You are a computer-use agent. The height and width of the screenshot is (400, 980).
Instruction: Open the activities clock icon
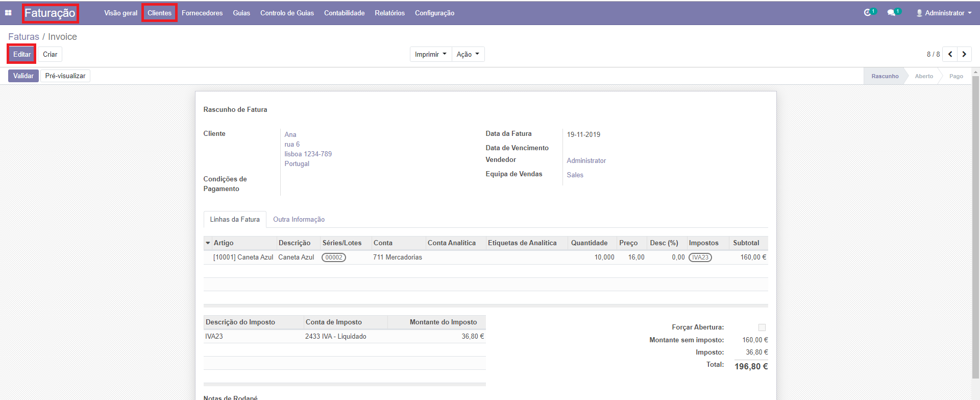point(867,13)
